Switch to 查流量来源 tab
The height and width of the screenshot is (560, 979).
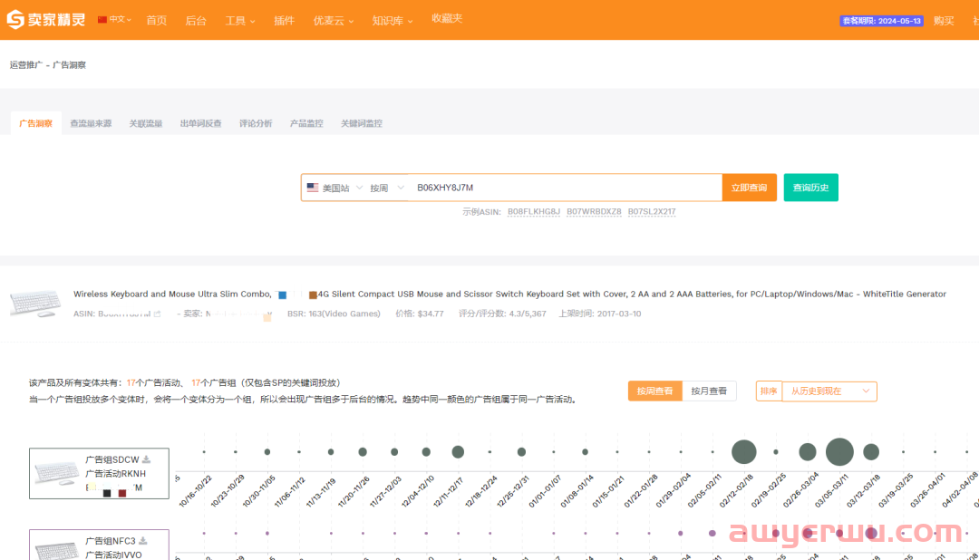[91, 123]
